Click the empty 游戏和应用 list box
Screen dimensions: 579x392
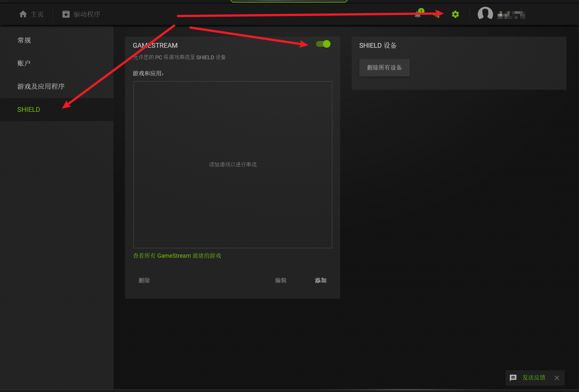pyautogui.click(x=233, y=164)
